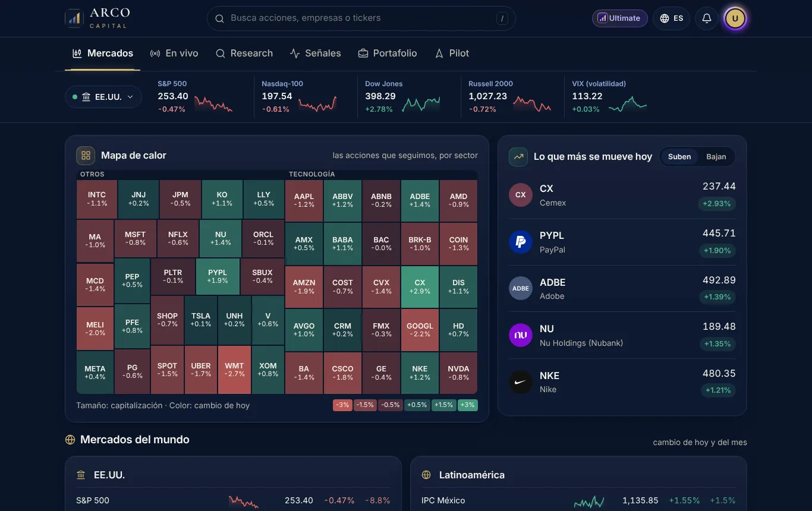The height and width of the screenshot is (511, 812).
Task: Open the notifications bell
Action: tap(707, 18)
